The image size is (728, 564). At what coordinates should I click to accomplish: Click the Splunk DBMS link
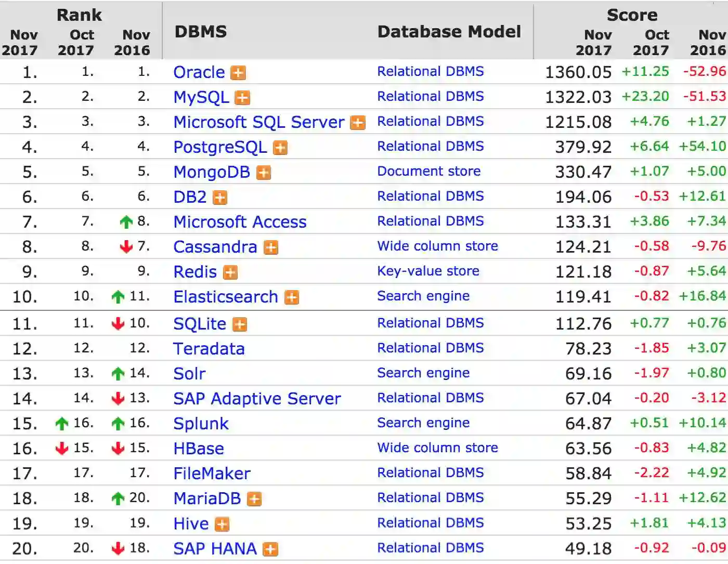coord(201,424)
